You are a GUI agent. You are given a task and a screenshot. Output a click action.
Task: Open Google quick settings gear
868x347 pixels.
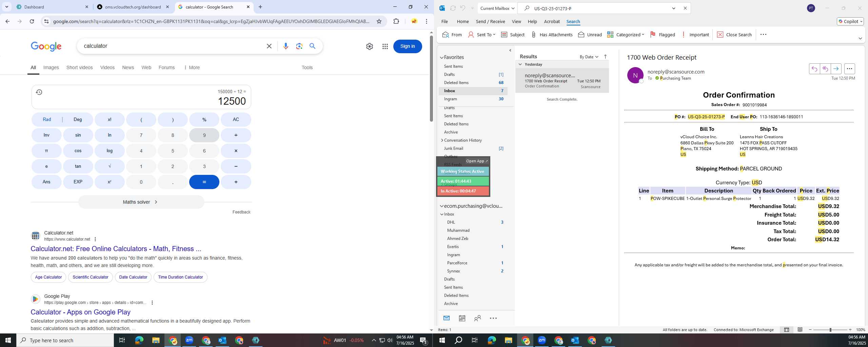pyautogui.click(x=370, y=46)
